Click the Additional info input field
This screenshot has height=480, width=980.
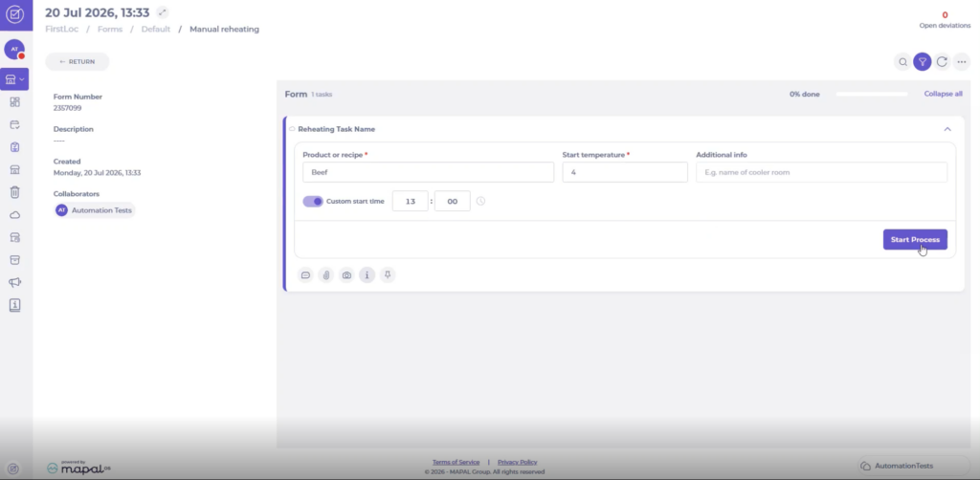click(821, 172)
